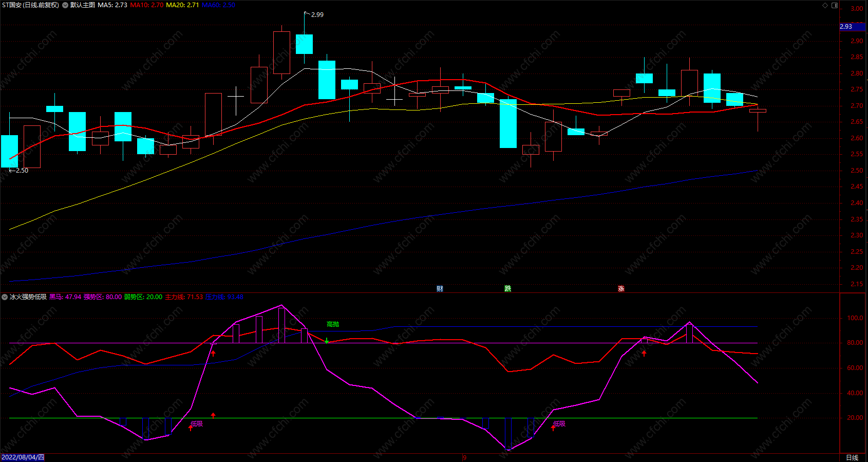Click the 压力线: 93.48 indicator value

(x=224, y=297)
